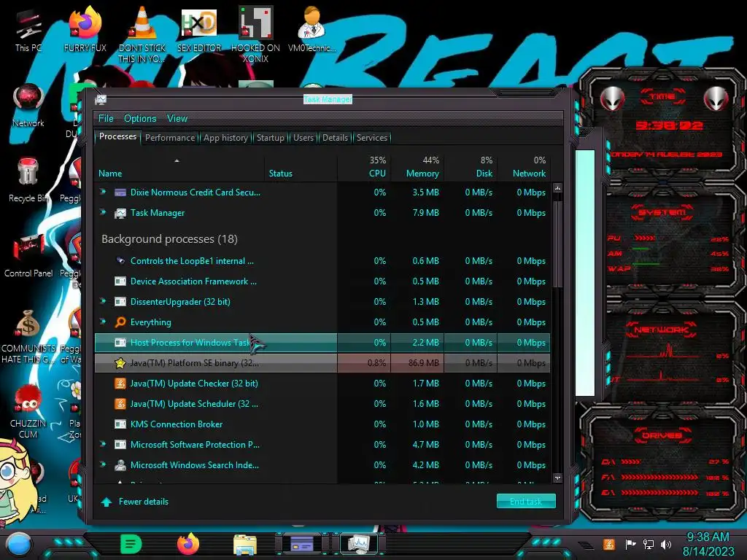Viewport: 747px width, 560px height.
Task: Open the Recycle Bin desktop icon
Action: coord(28,181)
